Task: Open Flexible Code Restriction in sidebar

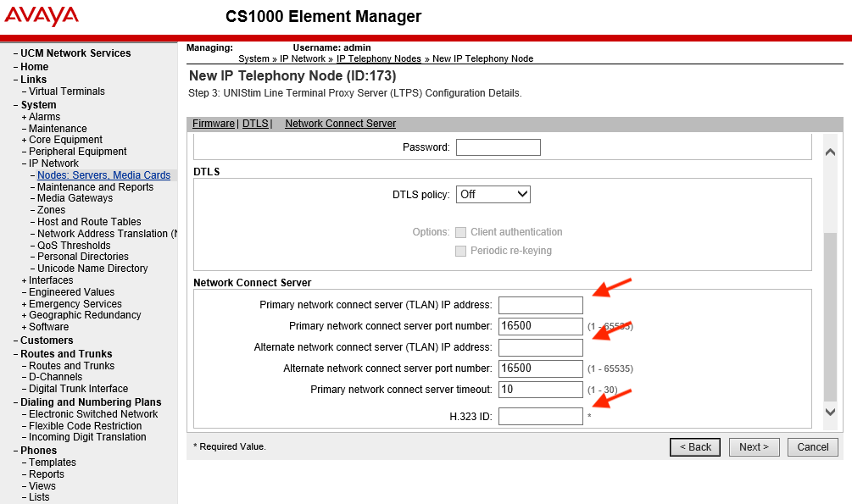Action: click(x=86, y=426)
